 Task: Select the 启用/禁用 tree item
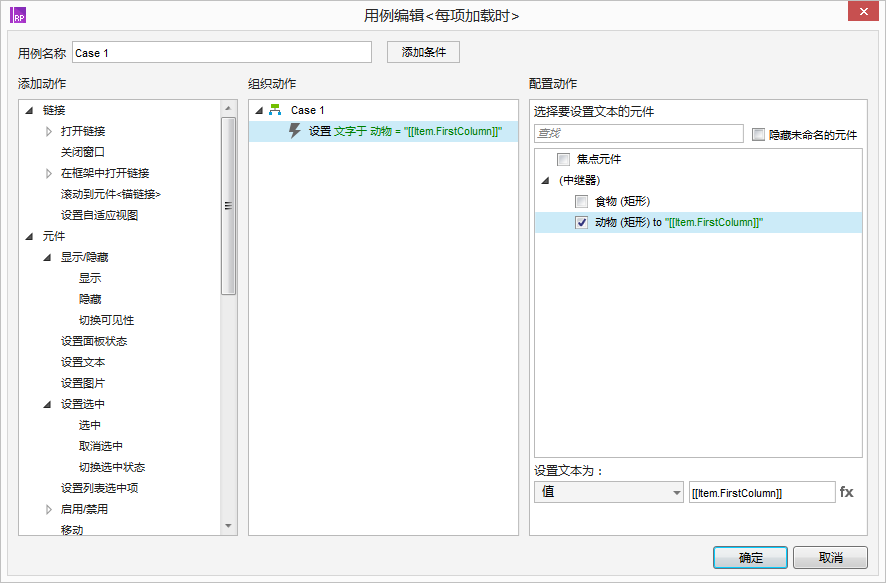tap(84, 509)
